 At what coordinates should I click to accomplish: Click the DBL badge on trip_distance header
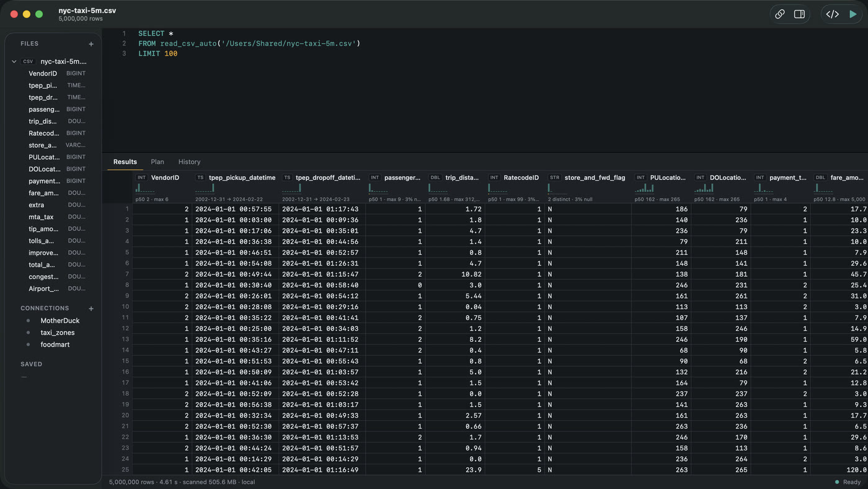click(435, 177)
